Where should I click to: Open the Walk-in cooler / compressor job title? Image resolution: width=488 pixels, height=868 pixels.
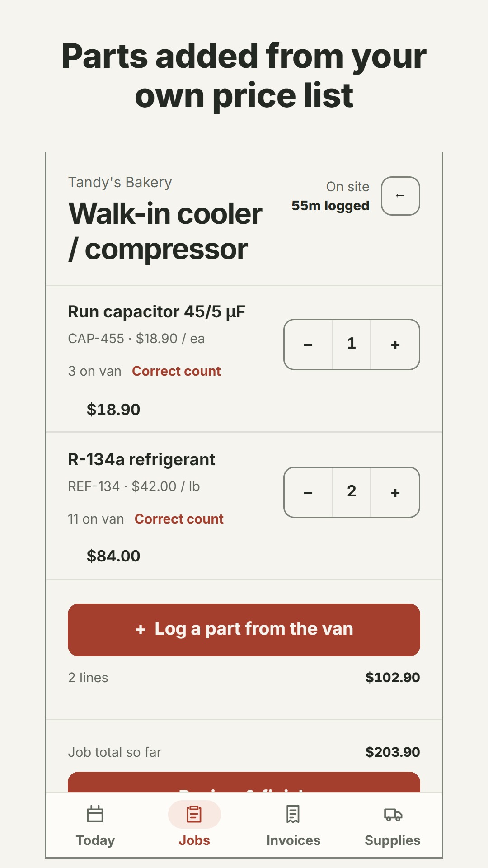click(x=165, y=231)
